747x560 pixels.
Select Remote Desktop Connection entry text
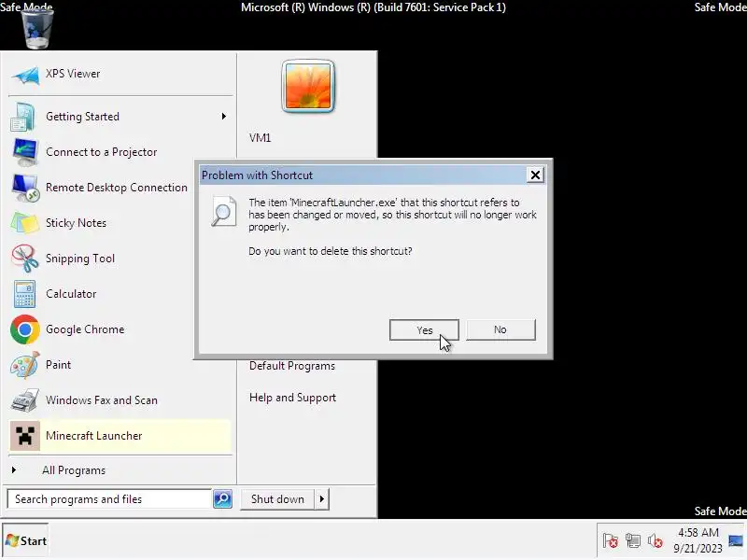pos(117,188)
